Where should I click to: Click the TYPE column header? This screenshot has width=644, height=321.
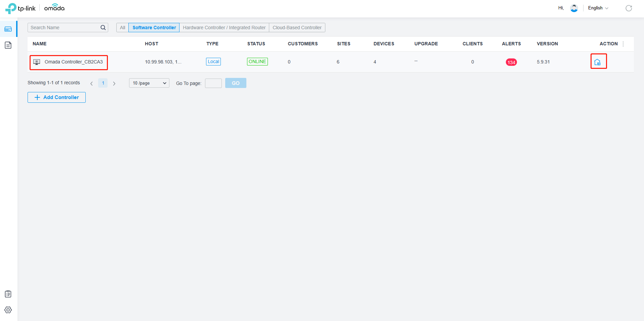212,44
